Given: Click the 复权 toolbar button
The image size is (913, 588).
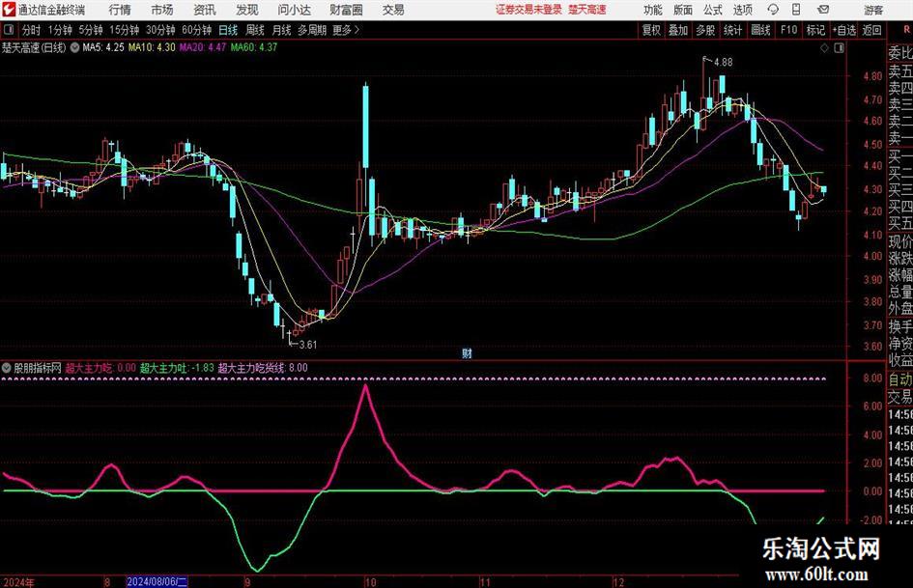Looking at the screenshot, I should [x=651, y=30].
